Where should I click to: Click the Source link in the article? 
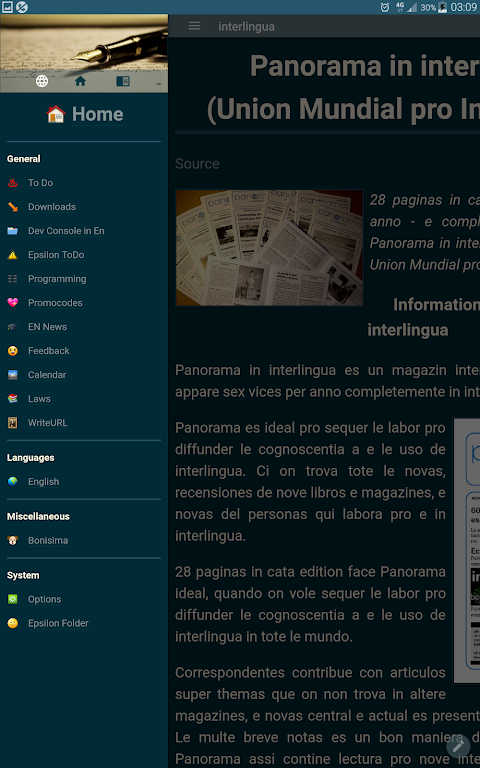(x=197, y=164)
